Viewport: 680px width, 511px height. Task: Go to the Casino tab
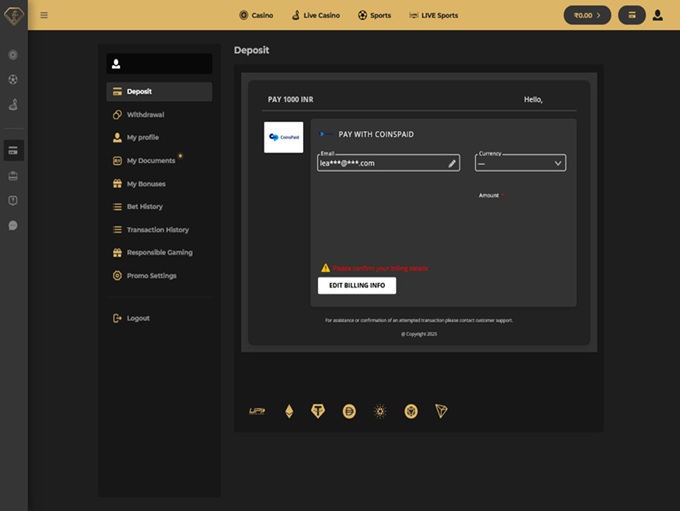coord(256,15)
